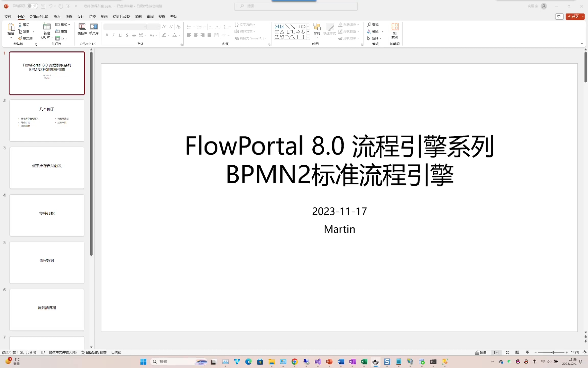
Task: Open the Help tab
Action: [174, 16]
